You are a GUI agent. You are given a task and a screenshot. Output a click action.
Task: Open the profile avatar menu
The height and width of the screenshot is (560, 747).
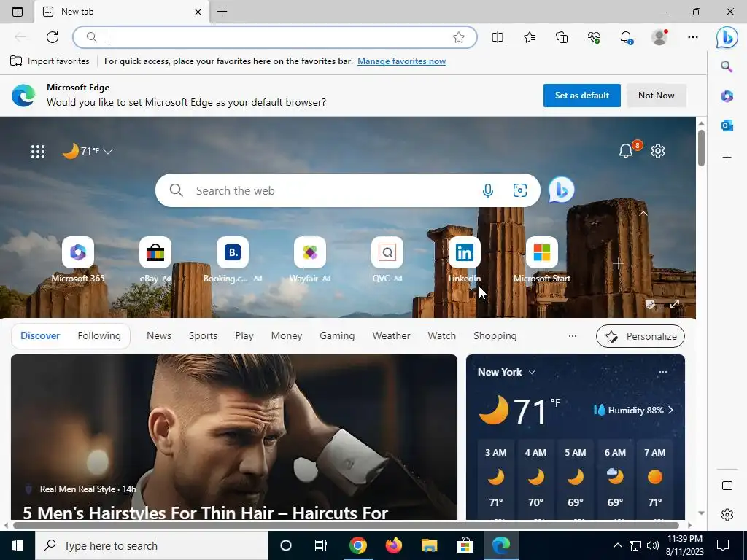pos(659,37)
